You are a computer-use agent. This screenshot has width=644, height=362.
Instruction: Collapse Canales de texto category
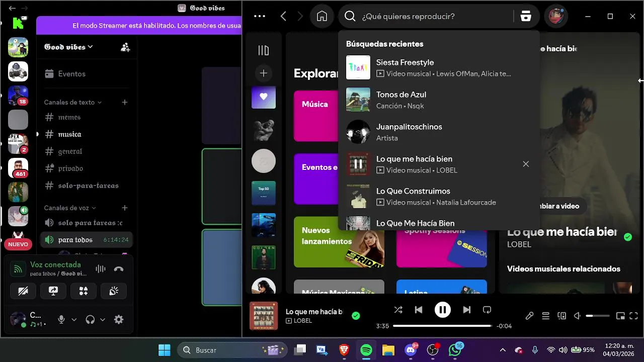click(73, 102)
